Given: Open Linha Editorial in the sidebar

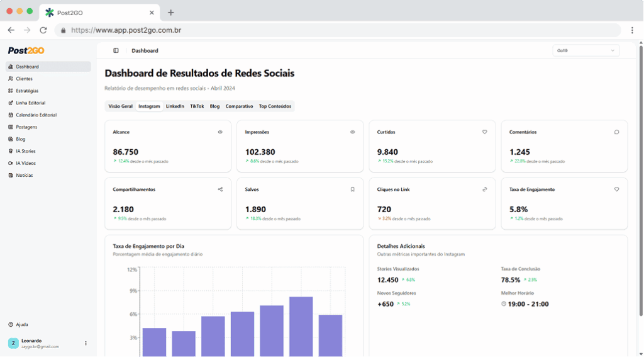Looking at the screenshot, I should [x=48, y=103].
